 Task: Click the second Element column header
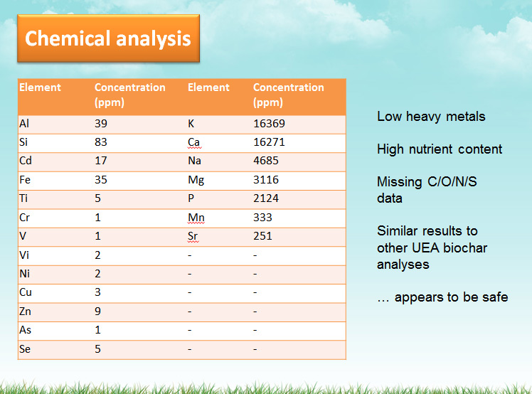click(x=208, y=87)
